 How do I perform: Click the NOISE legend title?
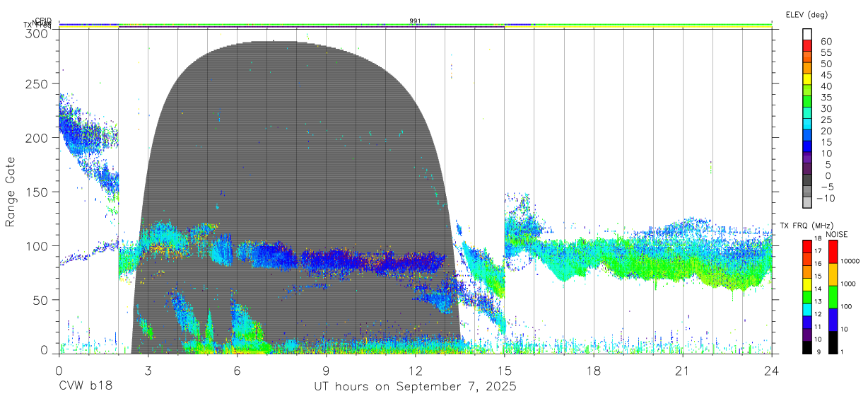[x=836, y=234]
